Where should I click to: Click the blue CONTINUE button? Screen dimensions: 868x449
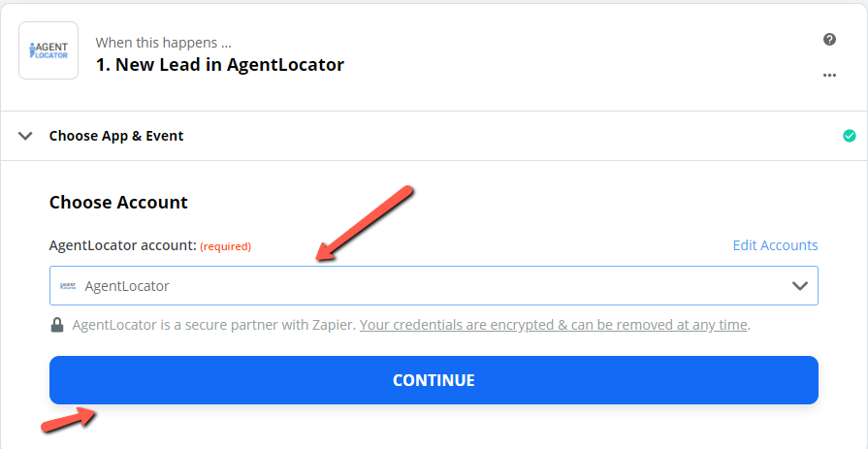coord(434,380)
